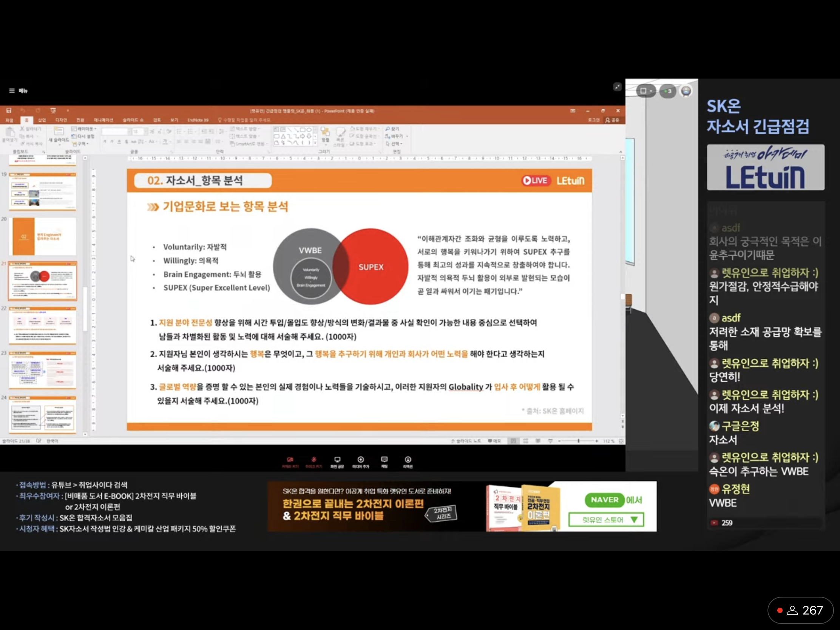
Task: Click 다시 설정 reset slide
Action: point(83,136)
